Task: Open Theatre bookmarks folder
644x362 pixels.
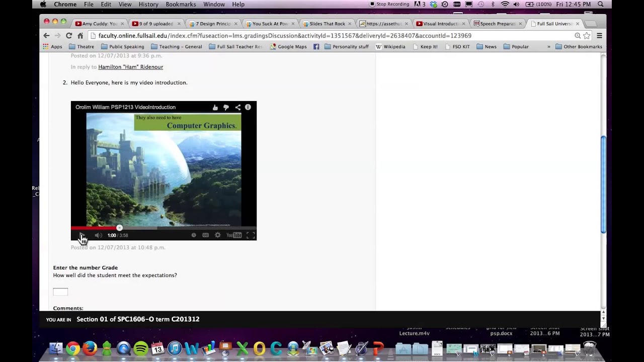Action: tap(82, 47)
